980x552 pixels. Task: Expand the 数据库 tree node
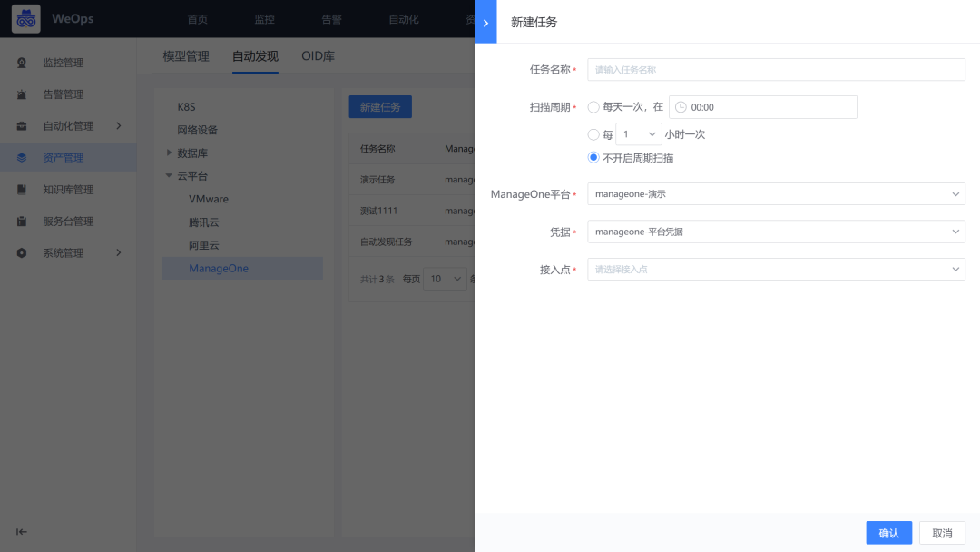[167, 153]
